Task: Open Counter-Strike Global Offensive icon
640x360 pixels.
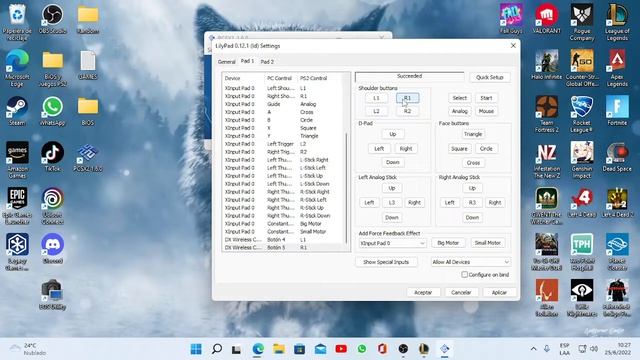Action: (x=582, y=68)
